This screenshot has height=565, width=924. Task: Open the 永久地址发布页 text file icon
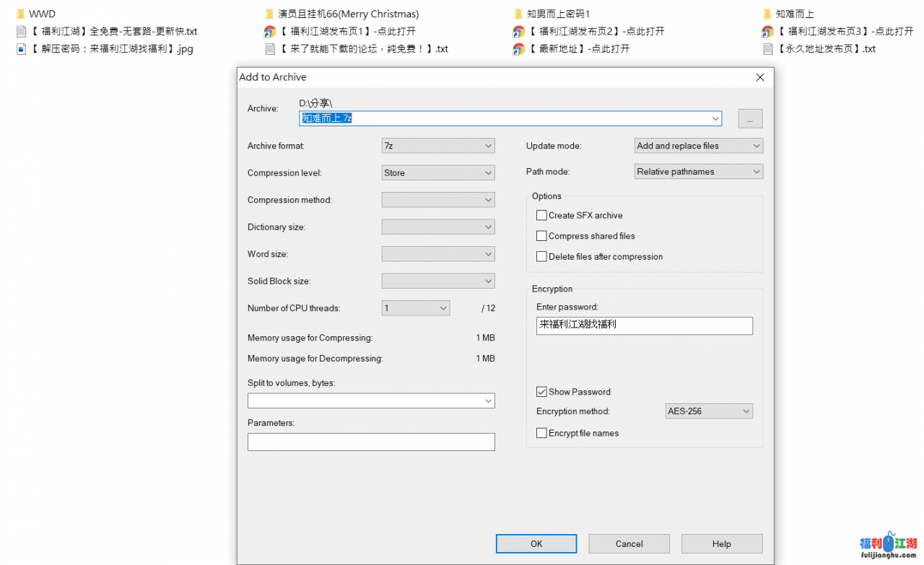(x=768, y=49)
